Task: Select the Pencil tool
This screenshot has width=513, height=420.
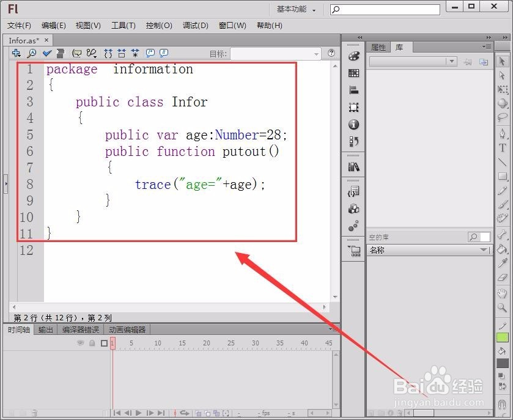Action: click(502, 191)
